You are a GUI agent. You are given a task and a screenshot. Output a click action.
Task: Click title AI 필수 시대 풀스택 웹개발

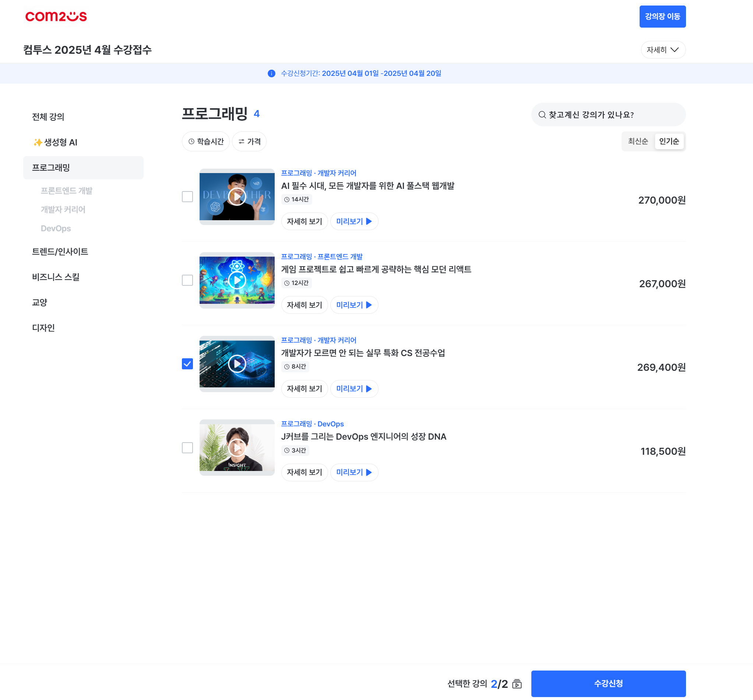click(x=367, y=186)
